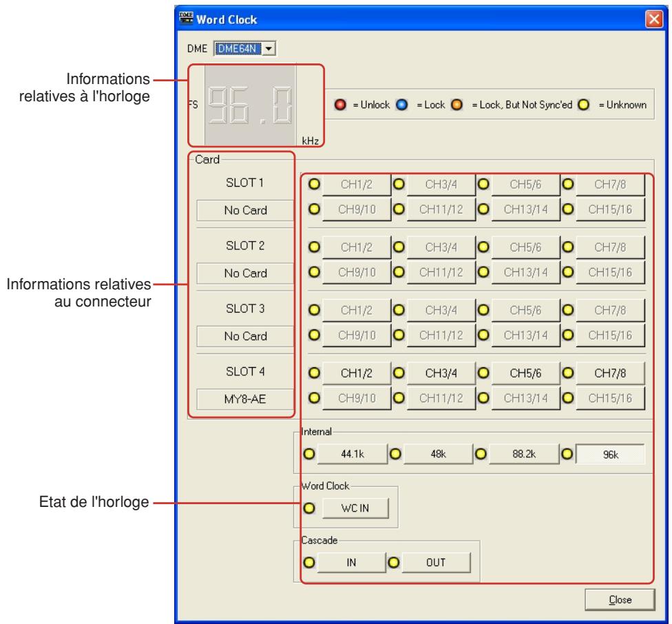The image size is (672, 624).
Task: Click SLOT 1 card field showing No Card
Action: pyautogui.click(x=245, y=211)
